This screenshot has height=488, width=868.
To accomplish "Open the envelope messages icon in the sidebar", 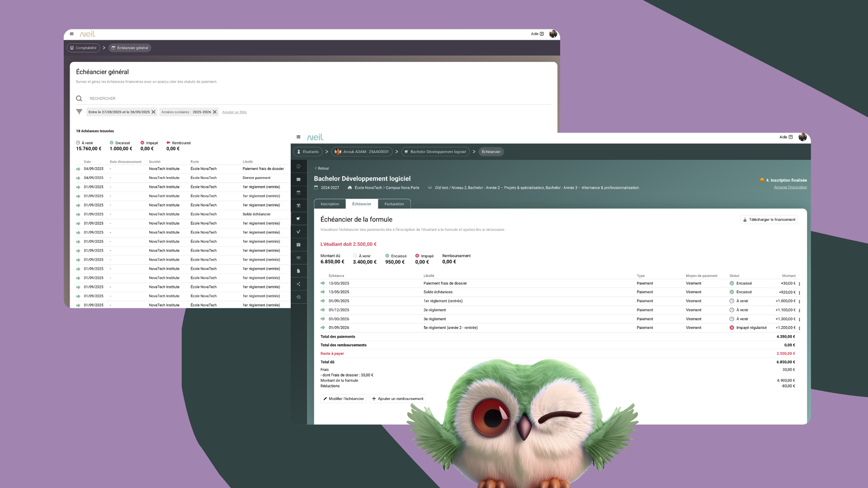I will pyautogui.click(x=298, y=179).
